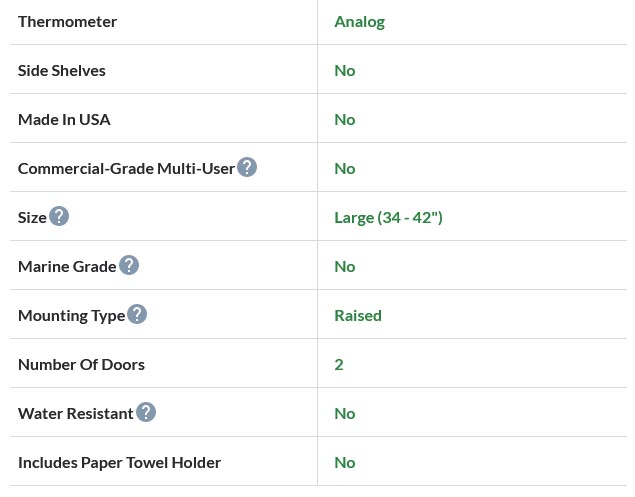Click the Analog thermometer value link
635x497 pixels.
coord(359,22)
